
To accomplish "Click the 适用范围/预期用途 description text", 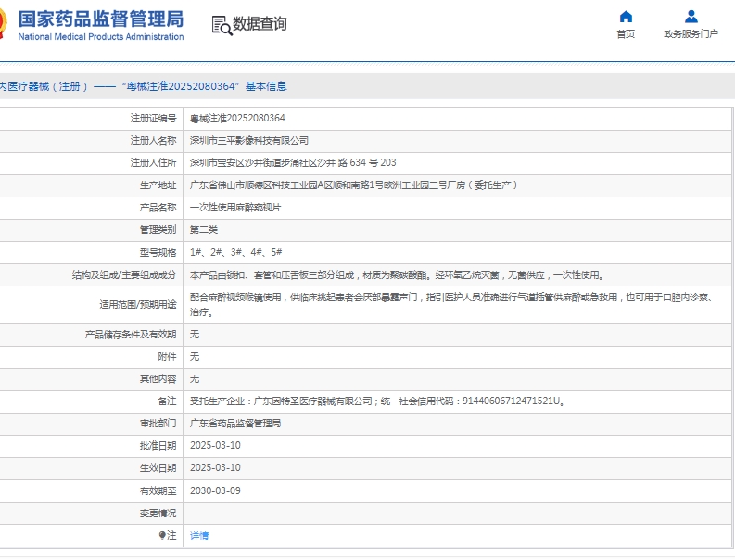I will pyautogui.click(x=452, y=304).
